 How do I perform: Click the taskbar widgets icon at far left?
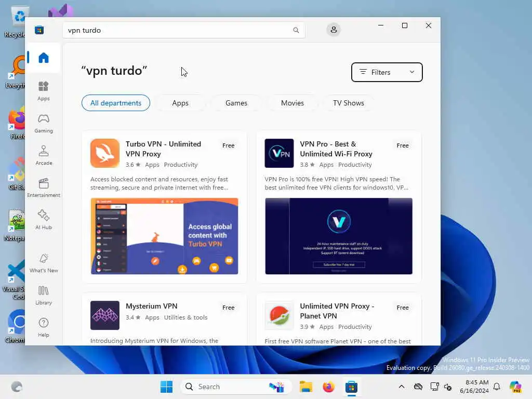click(17, 387)
